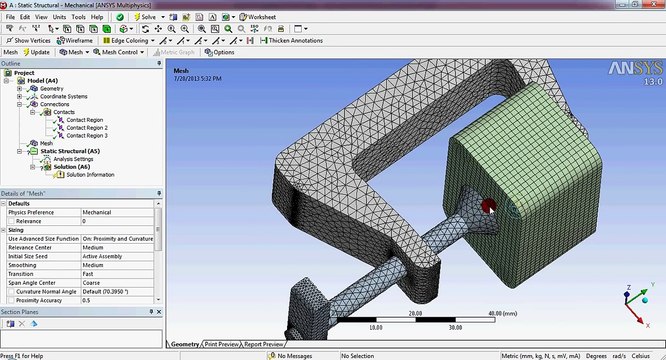Expand the Coordinate Systems node
Viewport: 666px width, 360px height.
click(x=20, y=96)
